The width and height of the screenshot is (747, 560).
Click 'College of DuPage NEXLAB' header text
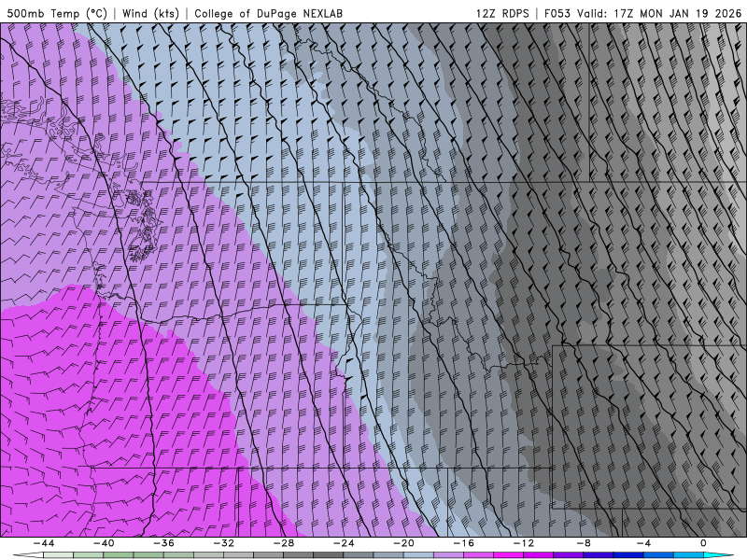(x=268, y=13)
